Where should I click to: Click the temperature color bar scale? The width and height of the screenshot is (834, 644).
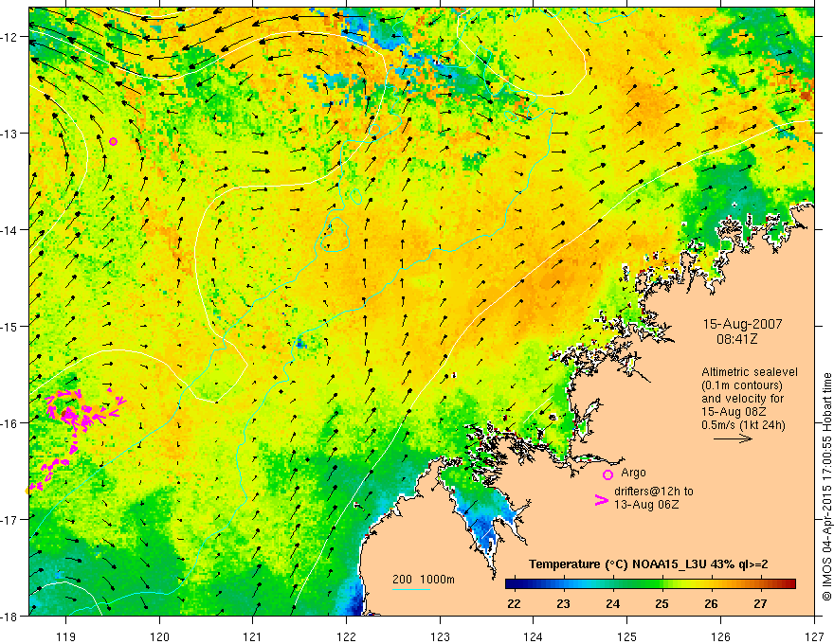(650, 584)
